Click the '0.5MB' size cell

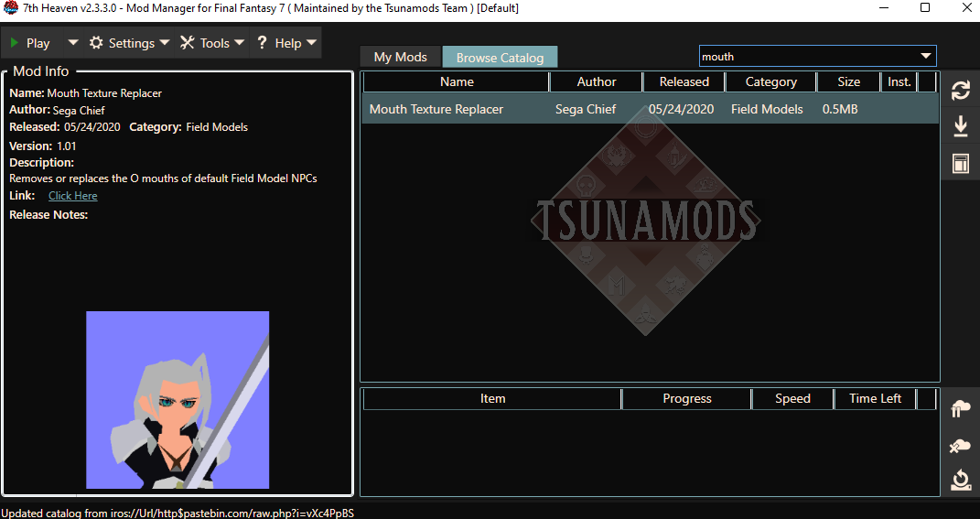(840, 109)
